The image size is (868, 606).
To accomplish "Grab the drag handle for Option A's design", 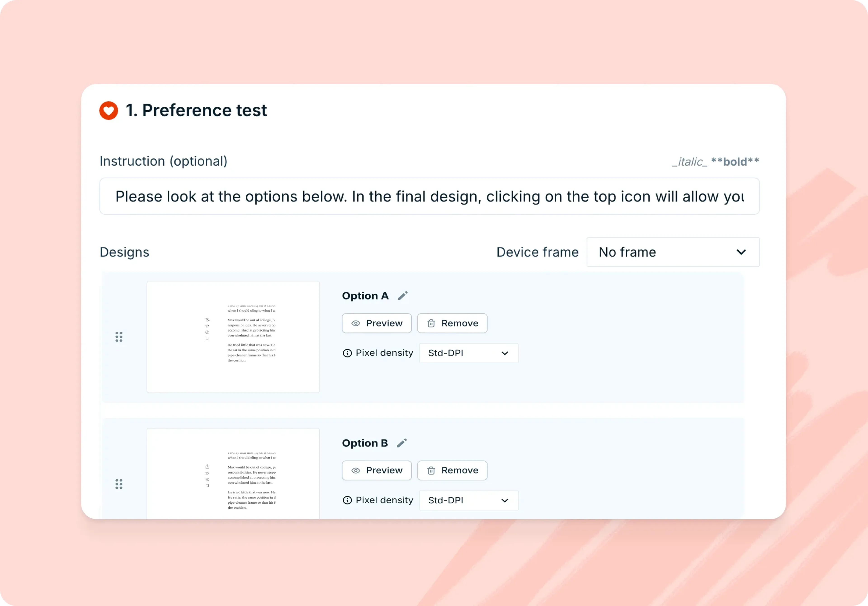I will [x=119, y=337].
